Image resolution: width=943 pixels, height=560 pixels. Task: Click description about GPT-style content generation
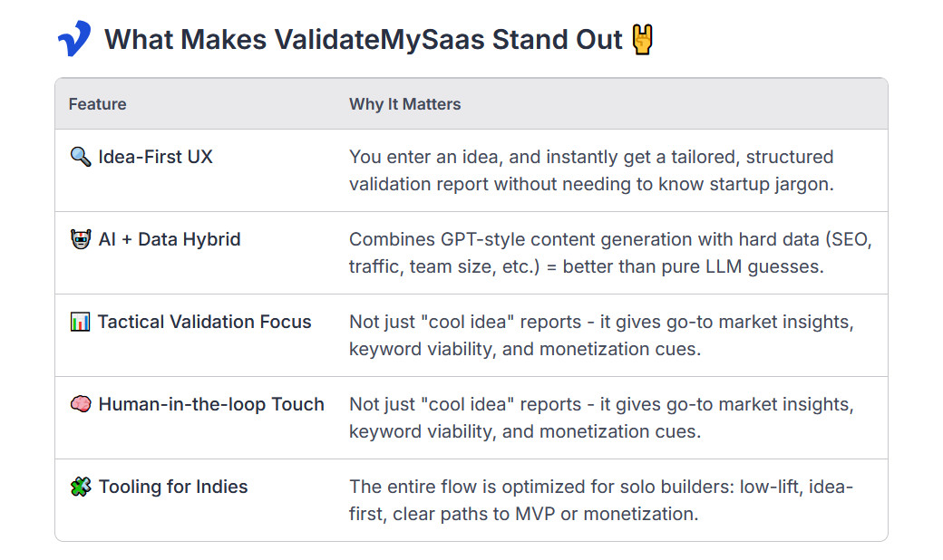pyautogui.click(x=610, y=253)
